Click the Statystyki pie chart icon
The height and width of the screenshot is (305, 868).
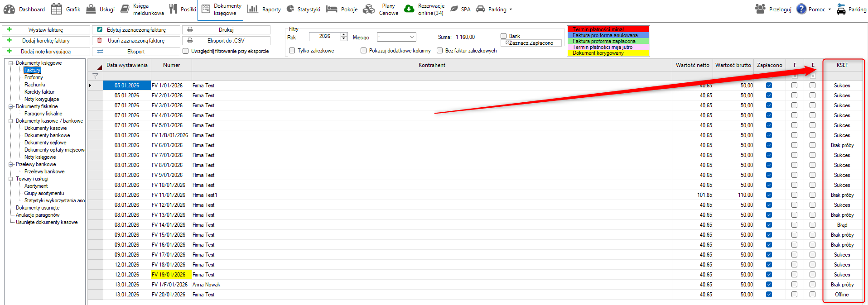(290, 9)
